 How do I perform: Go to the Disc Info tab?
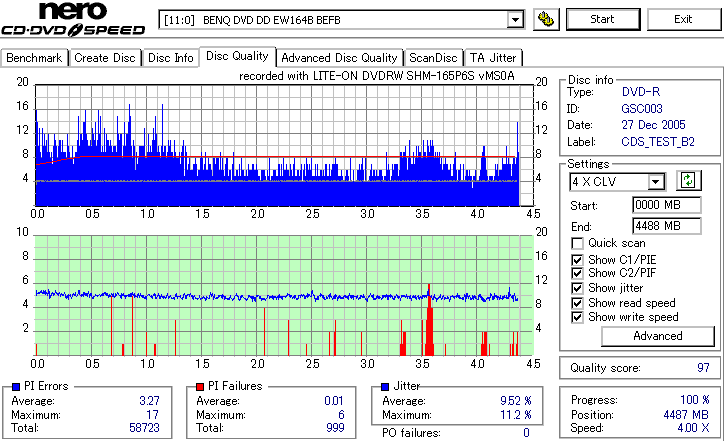click(170, 58)
